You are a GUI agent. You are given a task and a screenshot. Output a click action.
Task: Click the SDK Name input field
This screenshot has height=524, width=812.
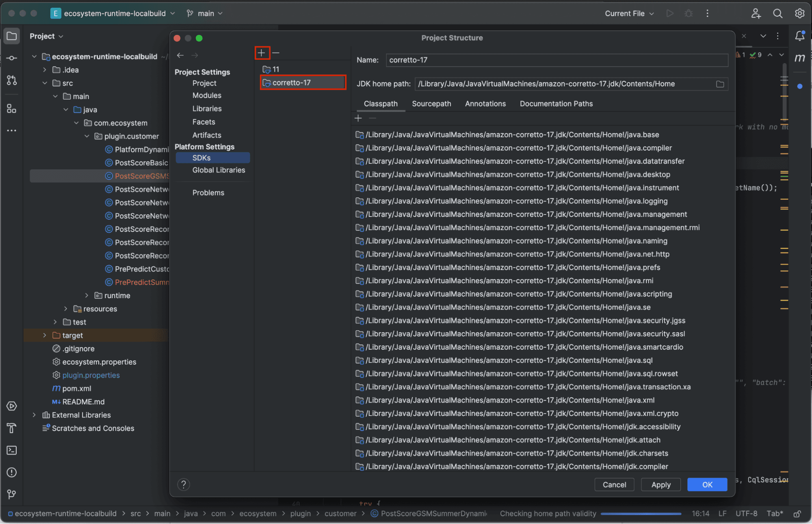click(x=556, y=60)
